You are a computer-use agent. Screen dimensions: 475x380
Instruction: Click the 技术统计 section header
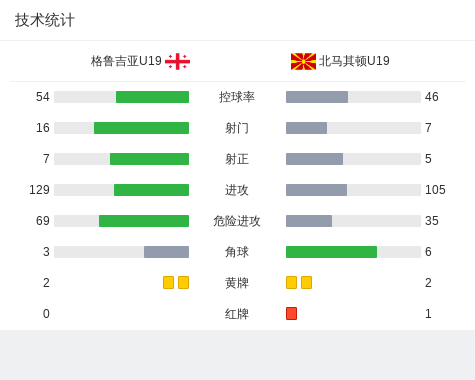45,20
